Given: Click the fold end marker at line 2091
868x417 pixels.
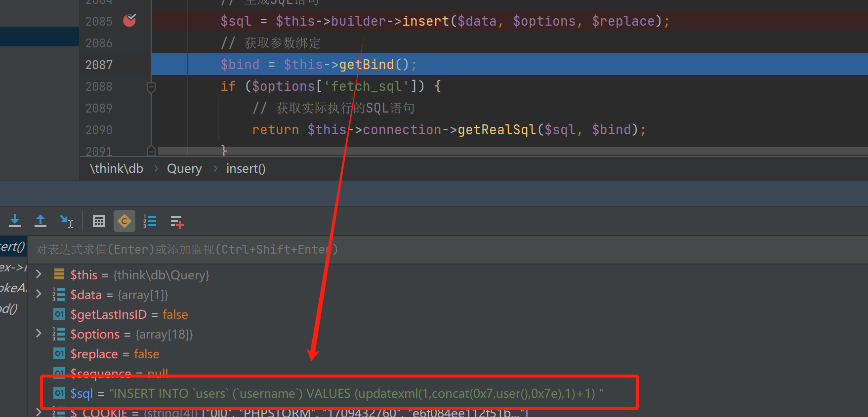Looking at the screenshot, I should click(x=151, y=151).
